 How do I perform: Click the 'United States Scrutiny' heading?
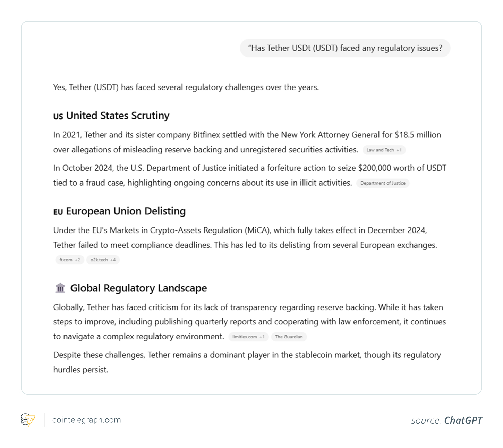tap(118, 116)
